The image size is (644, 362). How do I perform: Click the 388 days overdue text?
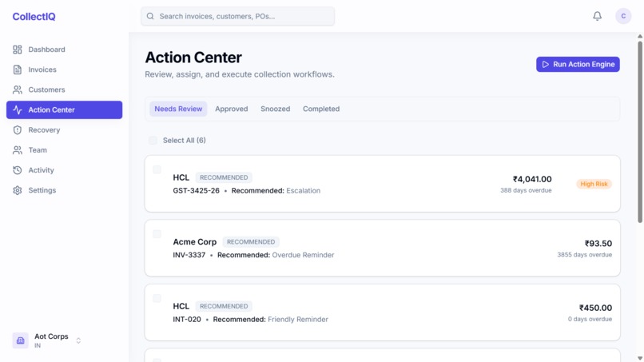(x=526, y=190)
